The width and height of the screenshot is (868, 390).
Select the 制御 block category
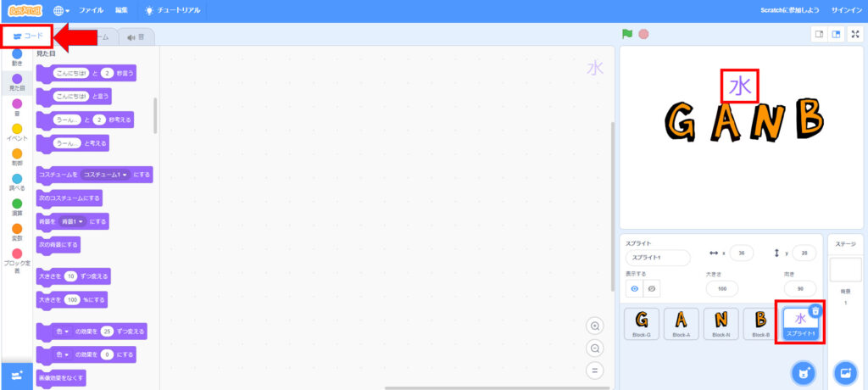click(x=17, y=158)
